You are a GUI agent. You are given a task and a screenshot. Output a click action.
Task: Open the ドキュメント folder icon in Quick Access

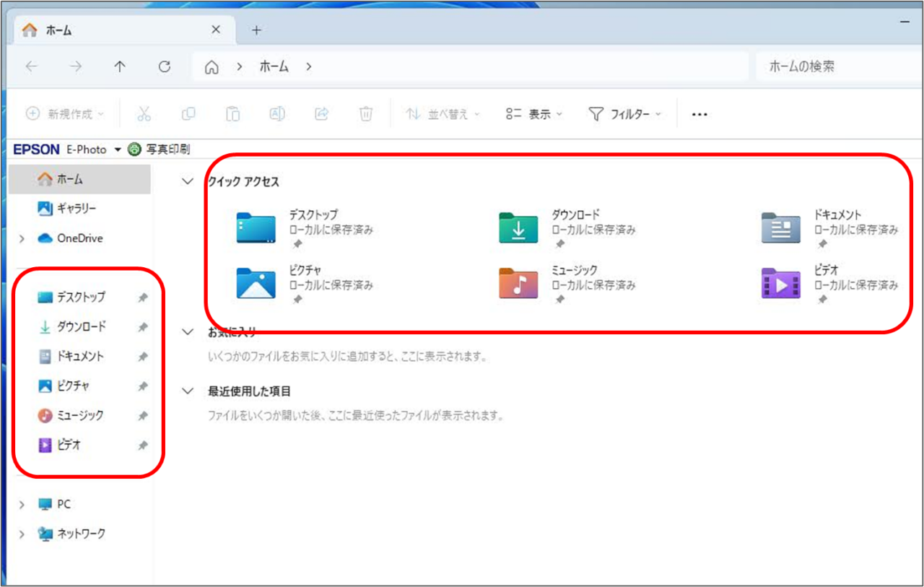coord(781,227)
